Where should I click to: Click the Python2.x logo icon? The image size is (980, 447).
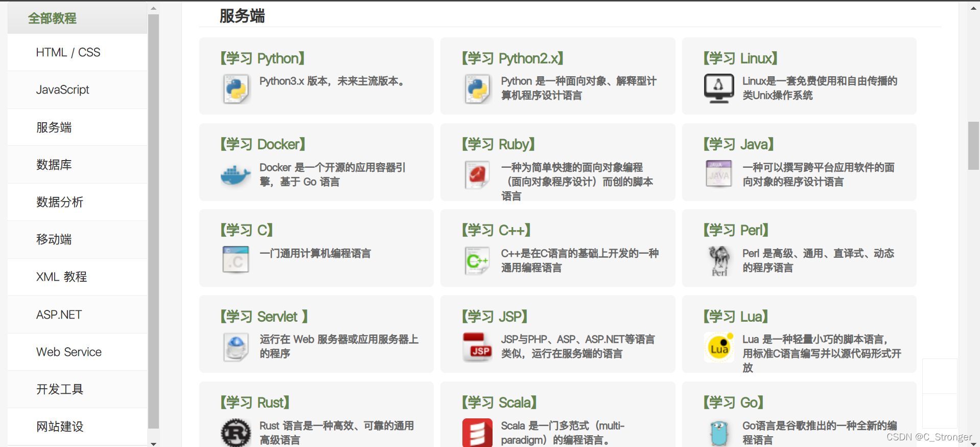(478, 88)
